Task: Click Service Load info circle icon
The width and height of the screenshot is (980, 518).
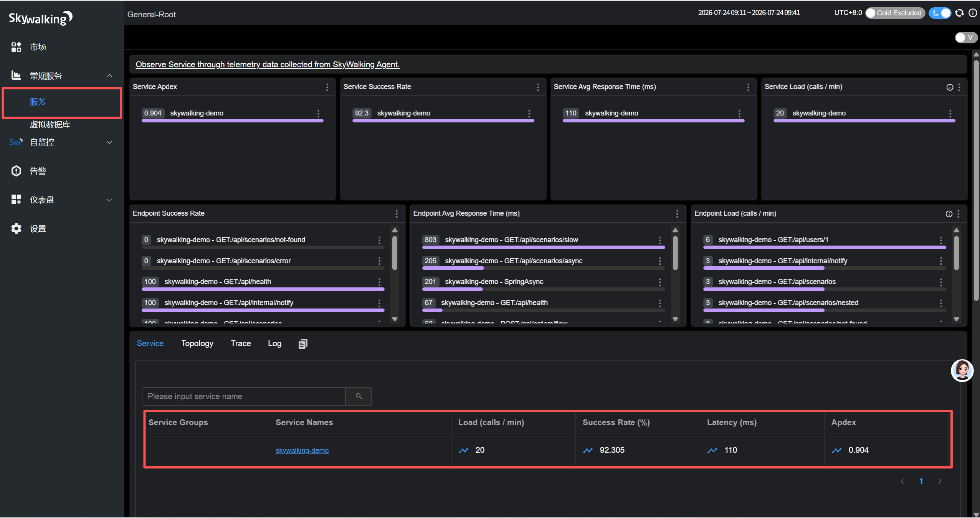Action: (950, 87)
